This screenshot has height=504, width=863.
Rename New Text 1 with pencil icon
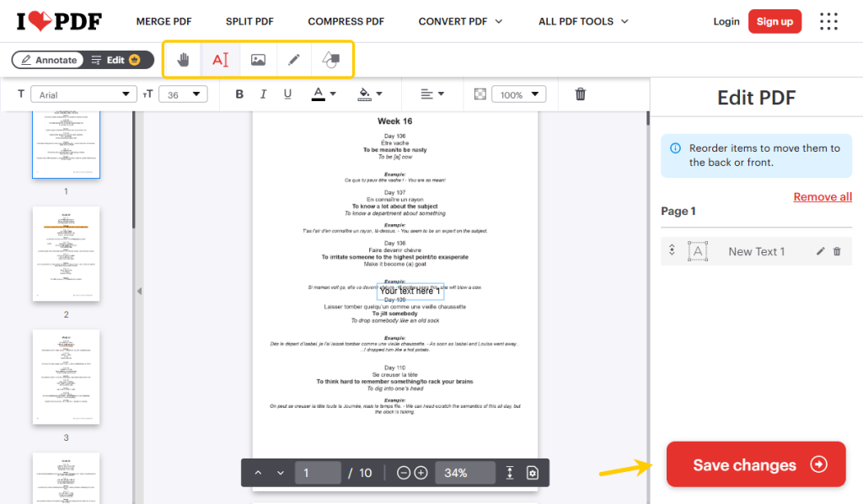[x=820, y=251]
